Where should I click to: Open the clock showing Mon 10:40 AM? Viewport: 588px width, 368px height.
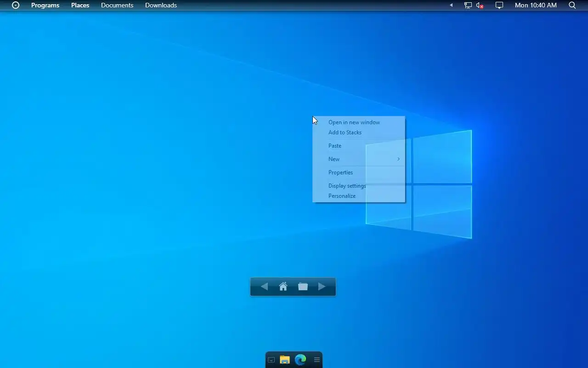[x=536, y=5]
